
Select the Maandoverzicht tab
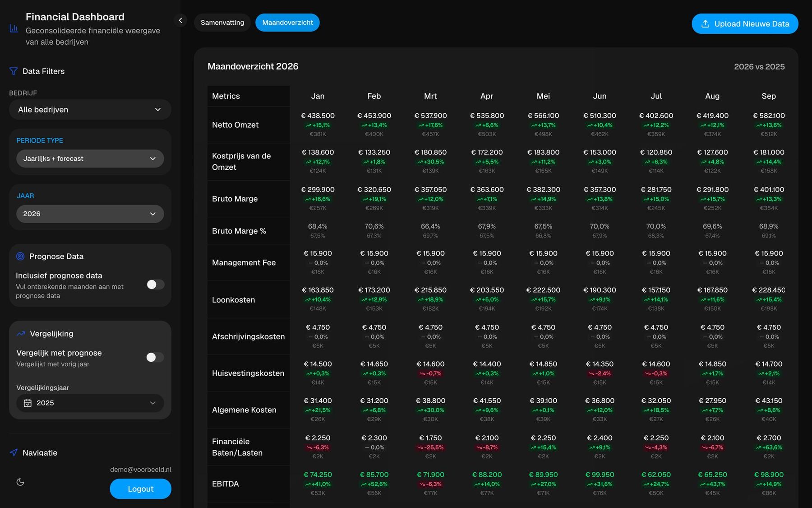tap(287, 23)
